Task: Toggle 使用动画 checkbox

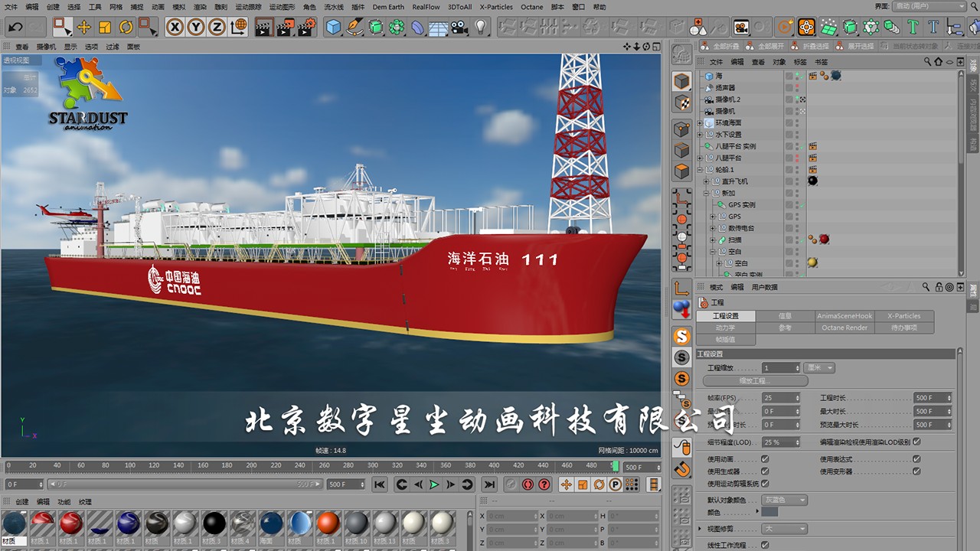Action: pyautogui.click(x=764, y=459)
